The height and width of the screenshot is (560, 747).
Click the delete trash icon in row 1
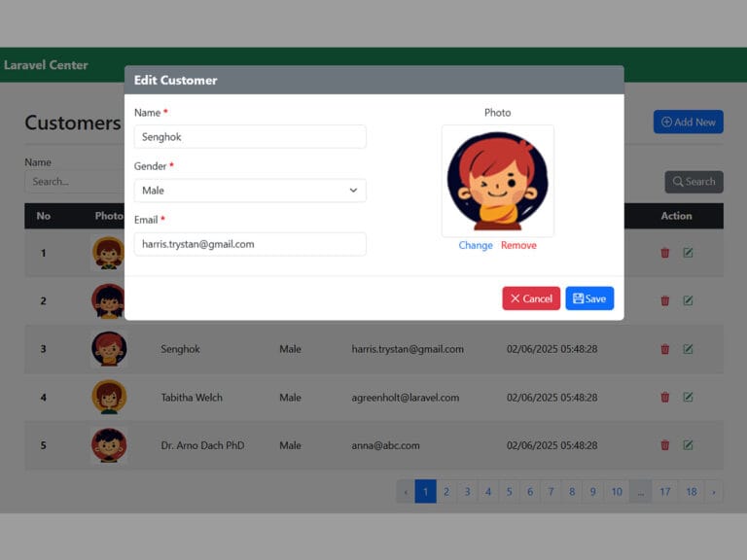(x=665, y=253)
